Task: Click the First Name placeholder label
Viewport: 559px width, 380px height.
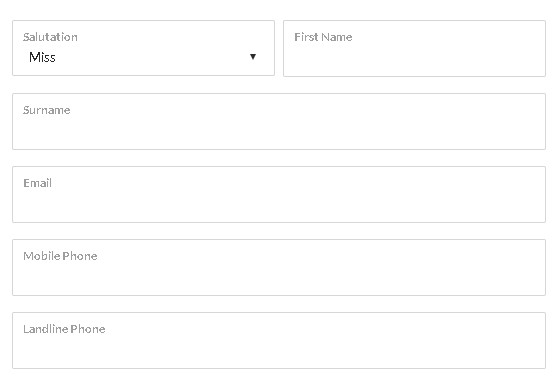Action: [323, 37]
